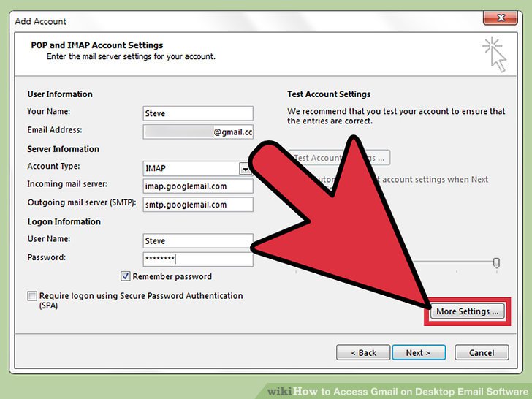Edit the Your Name field
Viewport: 532px width, 399px height.
(x=198, y=113)
